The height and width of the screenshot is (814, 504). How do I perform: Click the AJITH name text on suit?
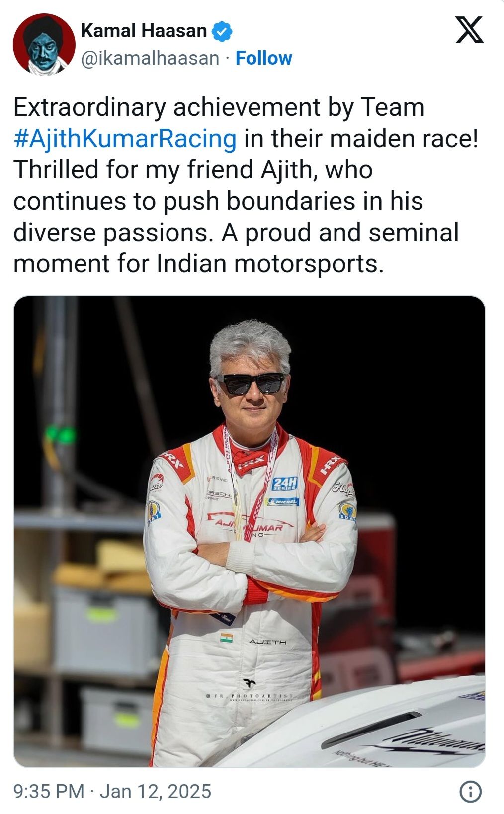(267, 642)
